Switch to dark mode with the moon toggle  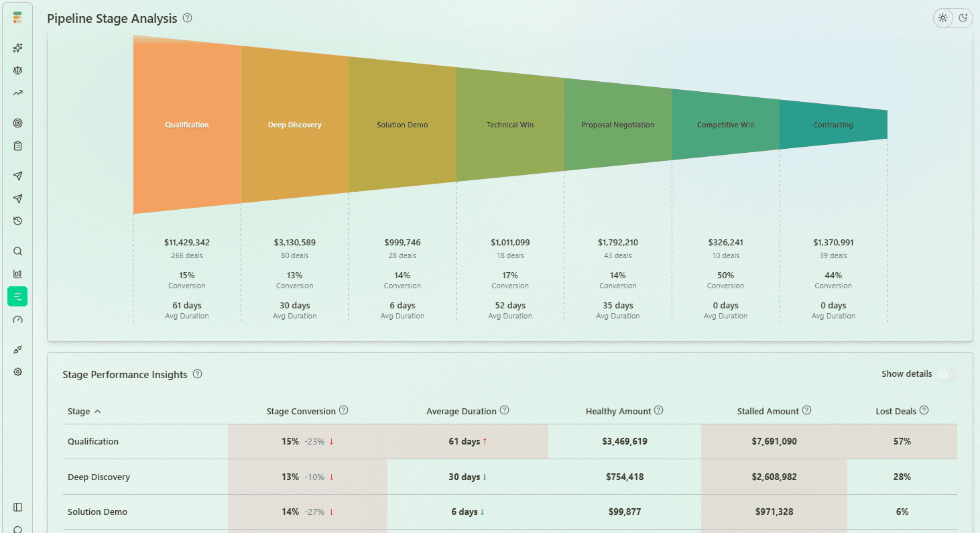[963, 18]
